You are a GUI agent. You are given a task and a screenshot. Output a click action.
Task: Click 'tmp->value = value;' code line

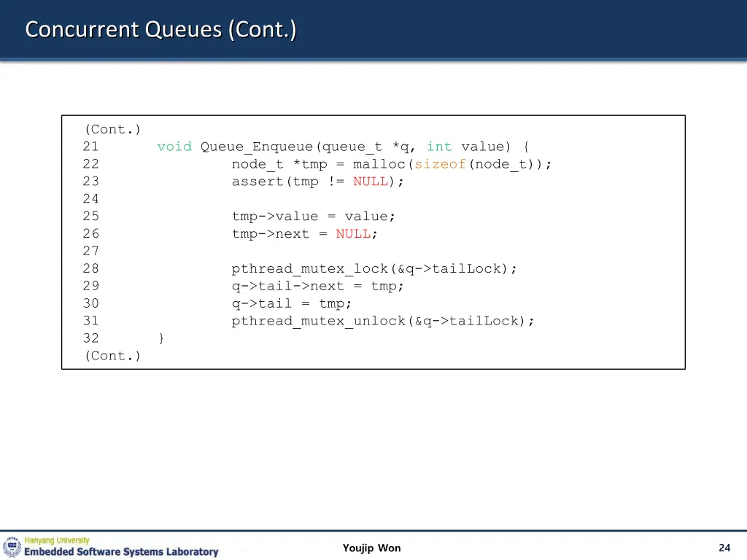pos(314,217)
